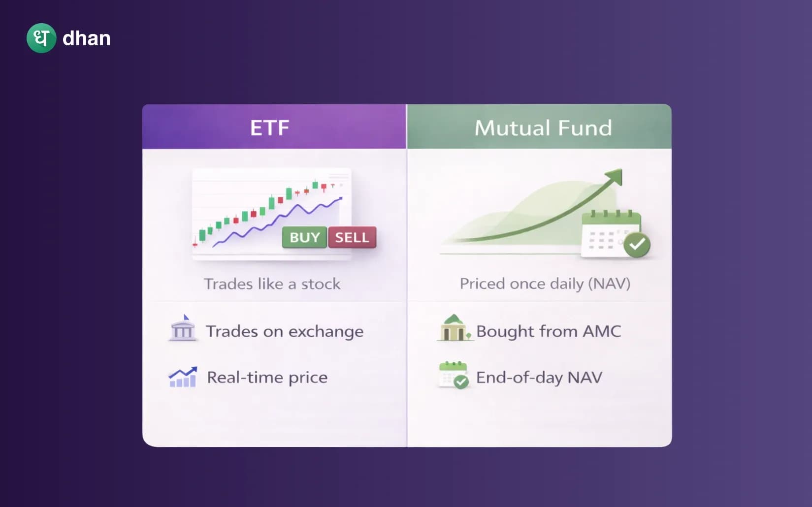Image resolution: width=812 pixels, height=507 pixels.
Task: Click the End-of-day NAV label
Action: point(539,378)
